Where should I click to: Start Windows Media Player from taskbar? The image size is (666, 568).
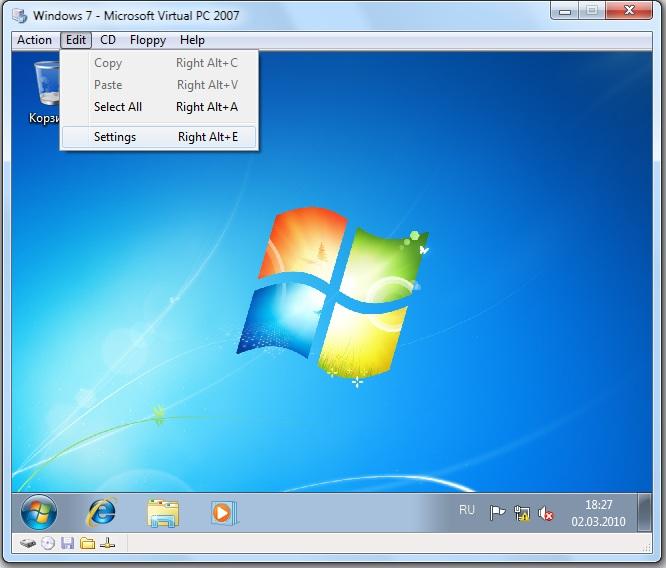[x=222, y=513]
